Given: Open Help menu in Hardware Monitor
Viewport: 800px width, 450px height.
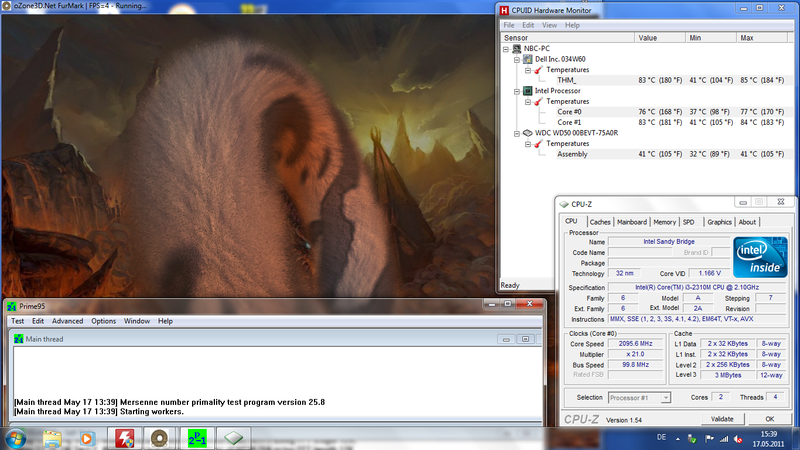Looking at the screenshot, I should pos(572,25).
